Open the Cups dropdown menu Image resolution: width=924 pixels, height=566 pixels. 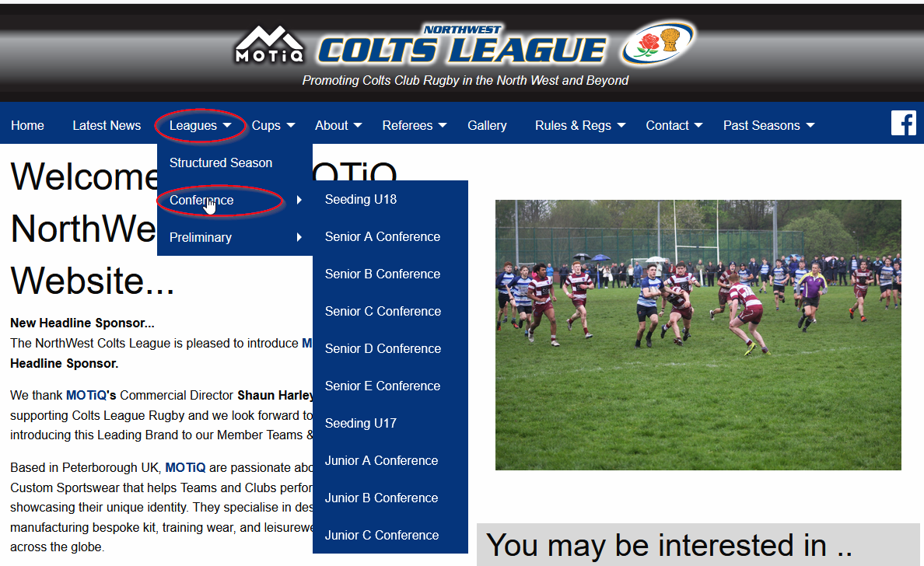pyautogui.click(x=273, y=125)
